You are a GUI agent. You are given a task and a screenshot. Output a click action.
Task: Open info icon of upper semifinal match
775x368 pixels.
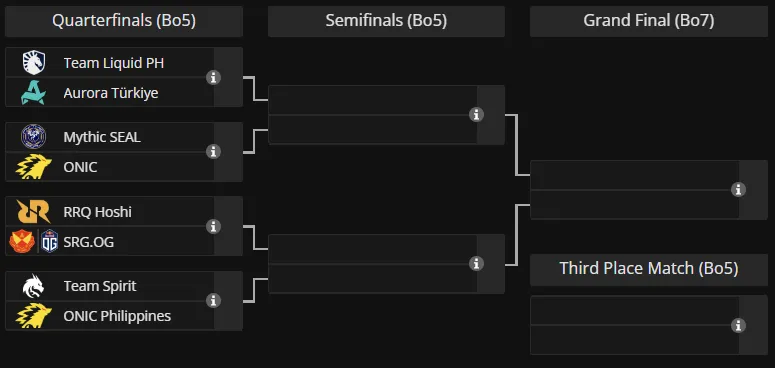[476, 115]
